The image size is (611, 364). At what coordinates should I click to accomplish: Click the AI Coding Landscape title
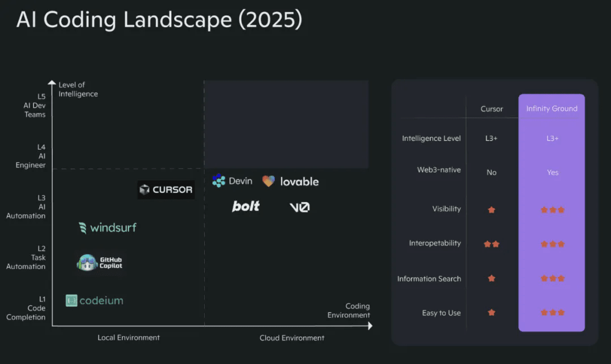coord(160,19)
